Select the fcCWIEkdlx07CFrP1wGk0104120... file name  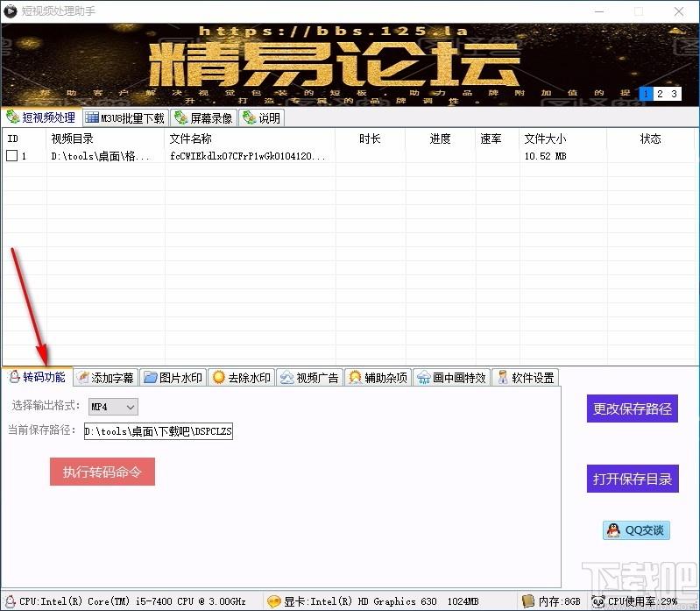pyautogui.click(x=248, y=156)
